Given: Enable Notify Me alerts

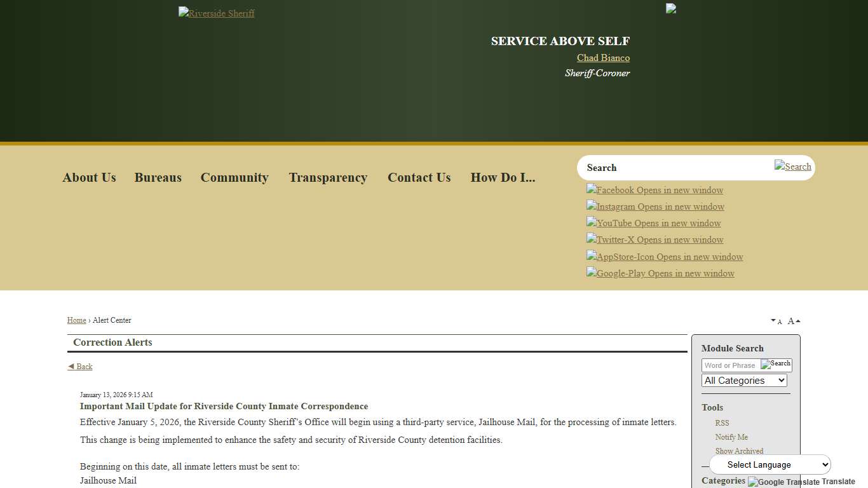Looking at the screenshot, I should point(731,437).
